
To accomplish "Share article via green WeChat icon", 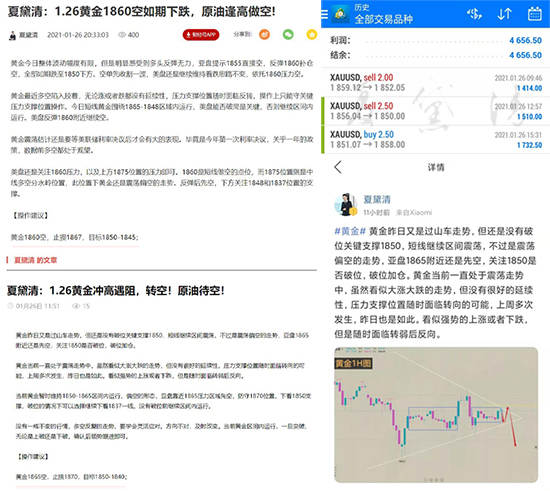I will tap(288, 34).
